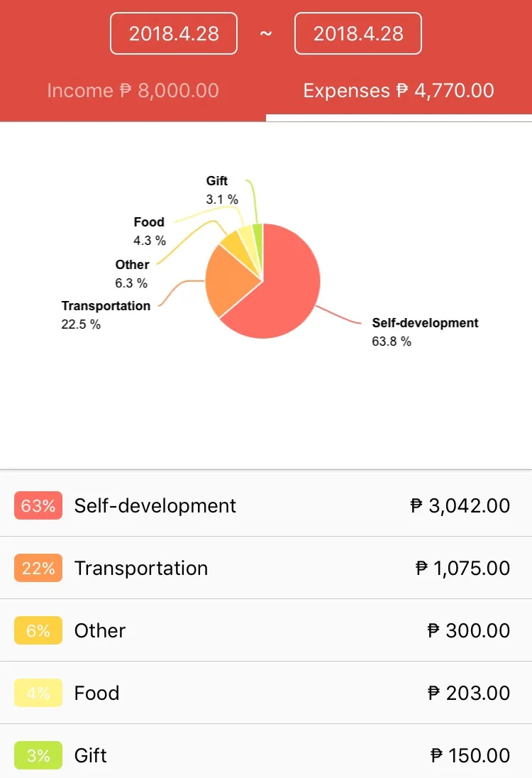Click the Gift 3.1 % chart label
This screenshot has width=532, height=778.
point(222,190)
